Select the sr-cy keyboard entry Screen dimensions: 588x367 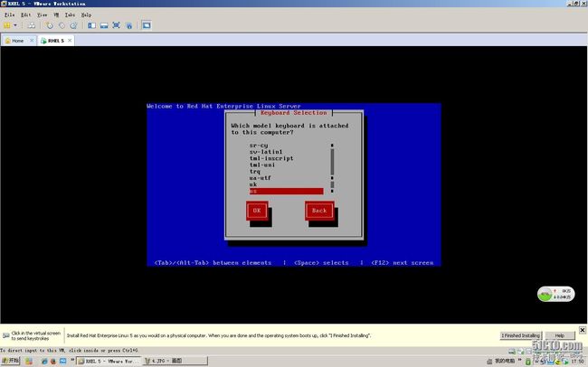point(259,146)
